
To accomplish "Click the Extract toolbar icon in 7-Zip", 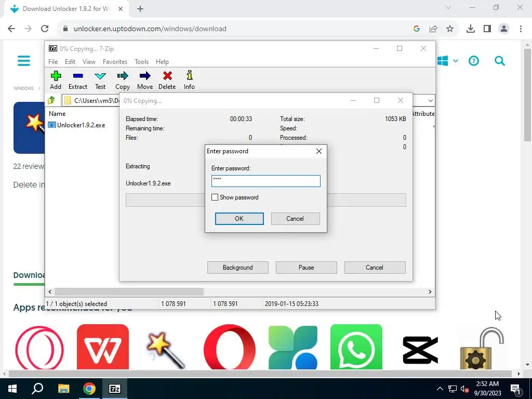I will (78, 80).
